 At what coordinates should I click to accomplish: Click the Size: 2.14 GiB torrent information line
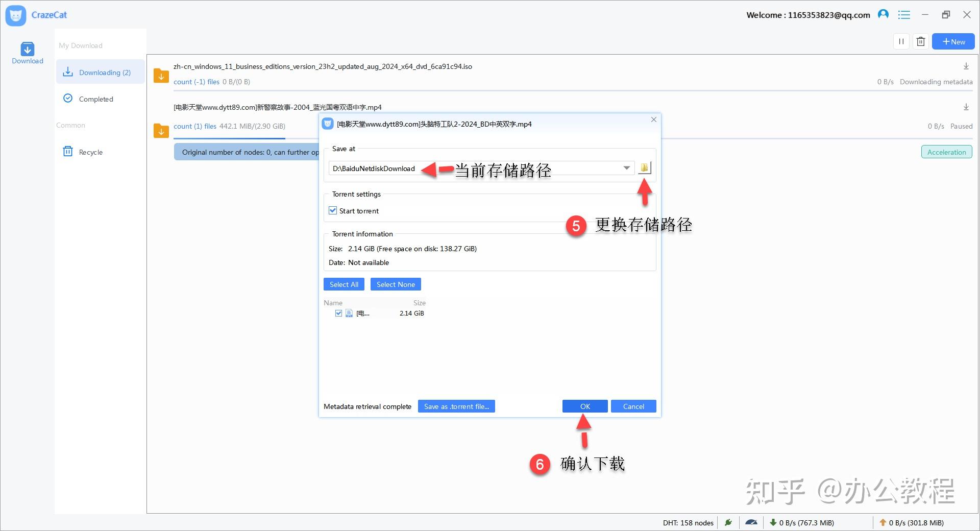click(x=403, y=249)
